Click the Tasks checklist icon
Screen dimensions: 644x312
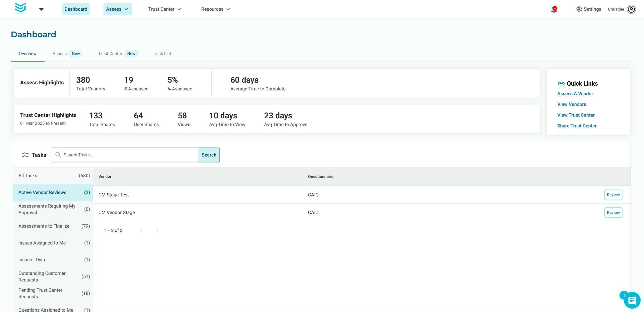[x=25, y=155]
